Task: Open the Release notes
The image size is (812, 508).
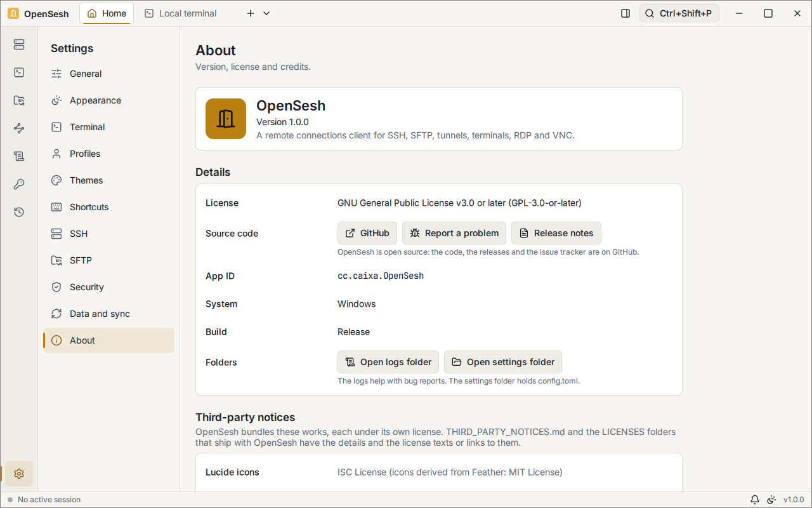Action: [556, 233]
